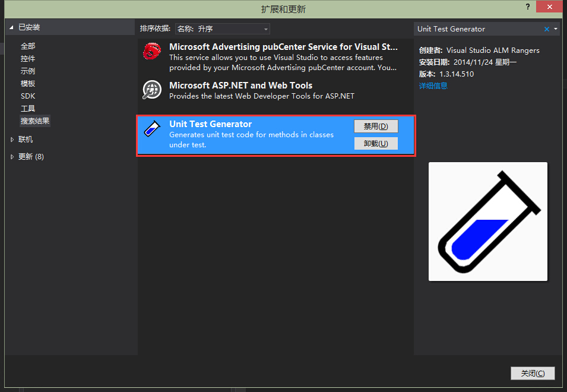Expand the 更新 (8) category
Viewport: 567px width, 392px height.
[12, 157]
